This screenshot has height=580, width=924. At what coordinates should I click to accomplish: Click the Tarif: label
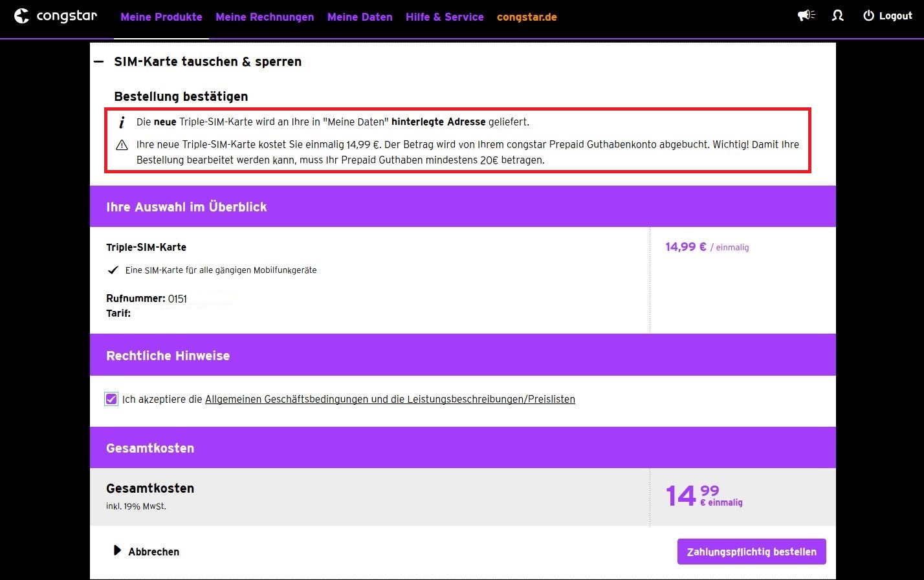click(x=118, y=313)
